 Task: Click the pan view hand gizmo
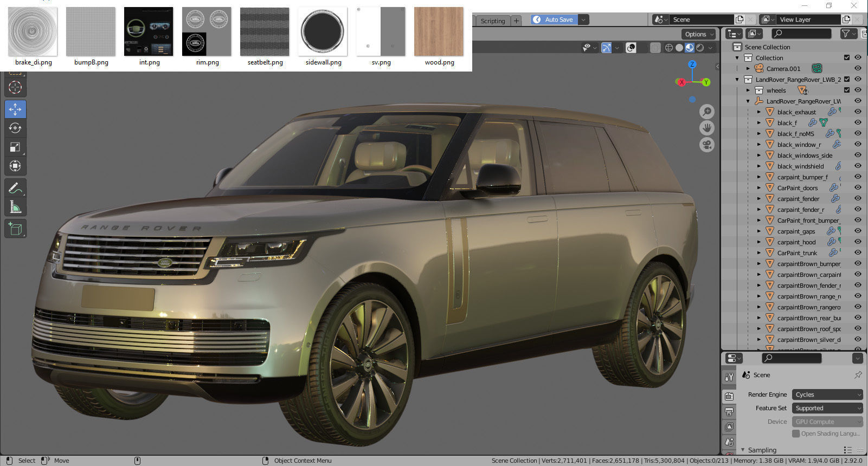[x=707, y=128]
